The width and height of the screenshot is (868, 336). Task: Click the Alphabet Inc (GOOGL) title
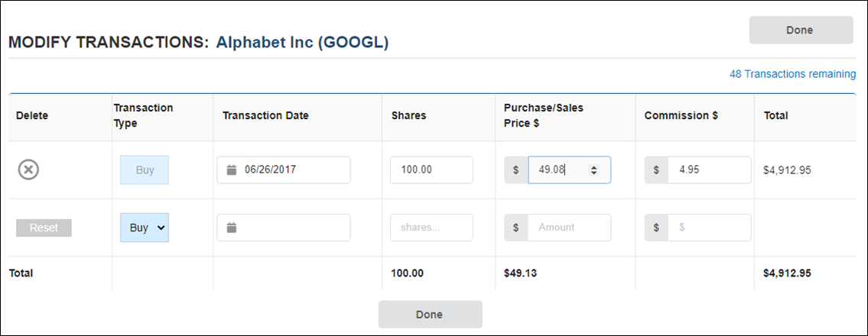click(302, 43)
